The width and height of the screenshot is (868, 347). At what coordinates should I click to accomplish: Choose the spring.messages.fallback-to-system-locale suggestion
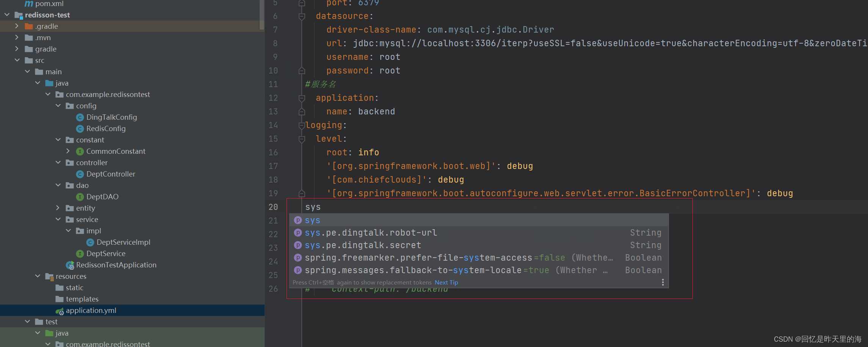[x=479, y=270]
